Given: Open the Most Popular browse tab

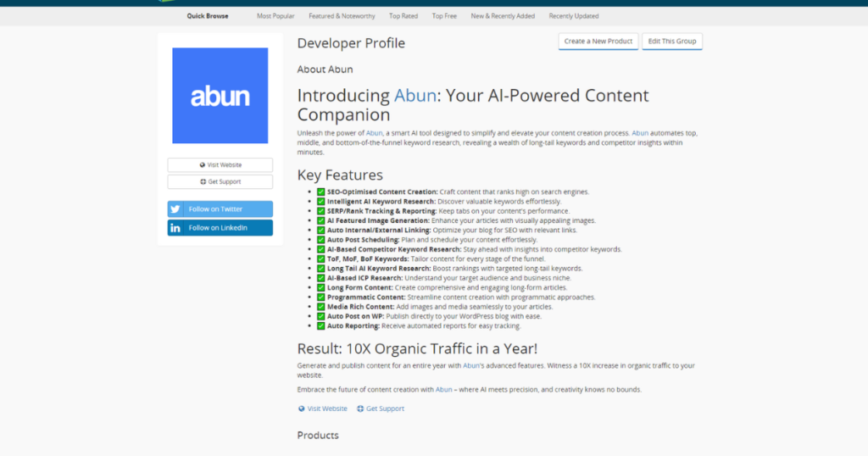Looking at the screenshot, I should pyautogui.click(x=275, y=16).
